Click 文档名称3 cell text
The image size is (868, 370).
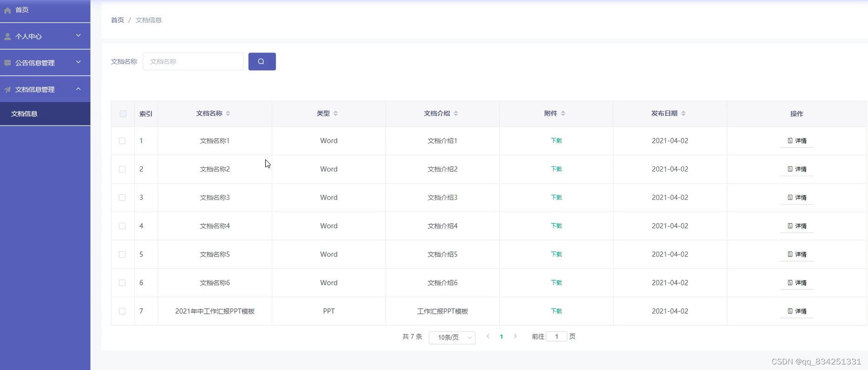(x=215, y=198)
